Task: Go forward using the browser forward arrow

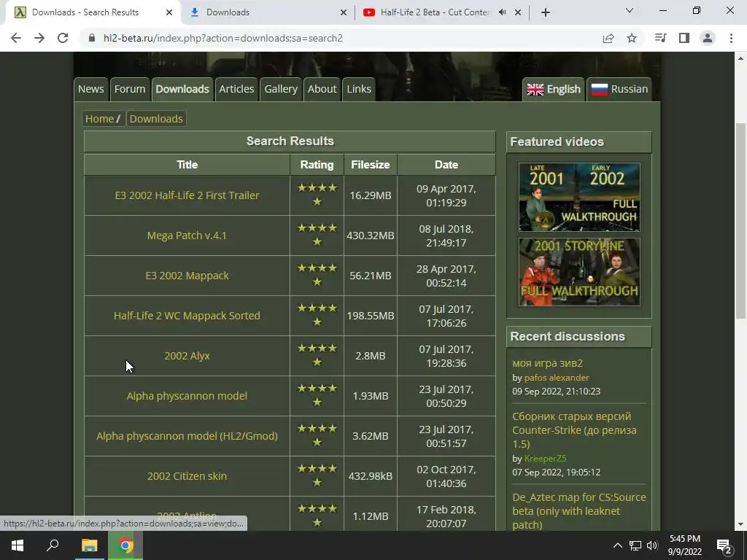Action: click(39, 38)
